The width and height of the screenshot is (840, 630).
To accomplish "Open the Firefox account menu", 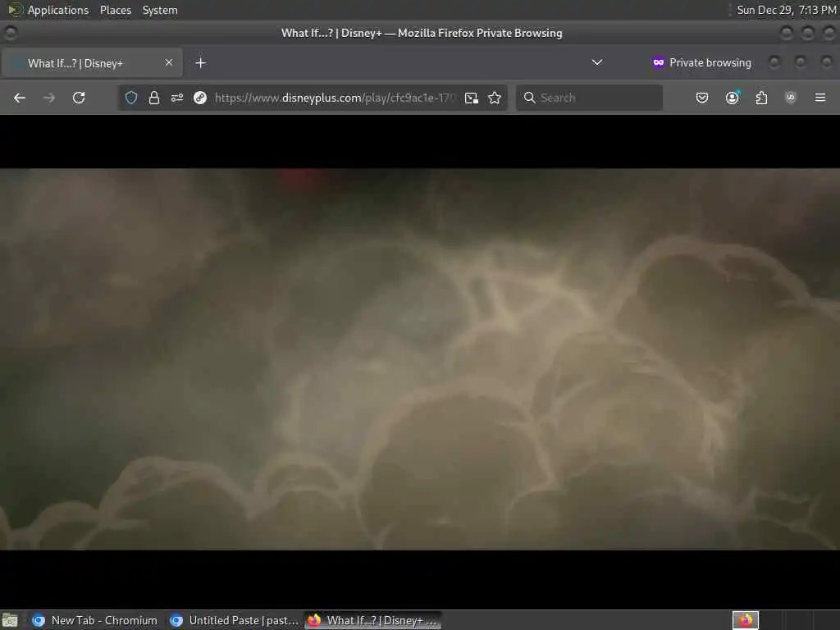I will 733,98.
